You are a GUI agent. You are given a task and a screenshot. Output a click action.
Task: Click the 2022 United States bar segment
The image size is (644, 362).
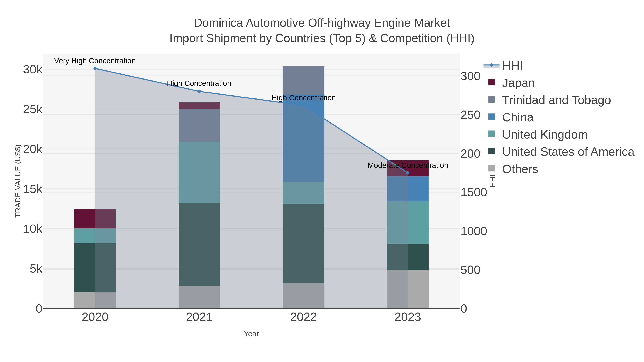[x=304, y=244]
